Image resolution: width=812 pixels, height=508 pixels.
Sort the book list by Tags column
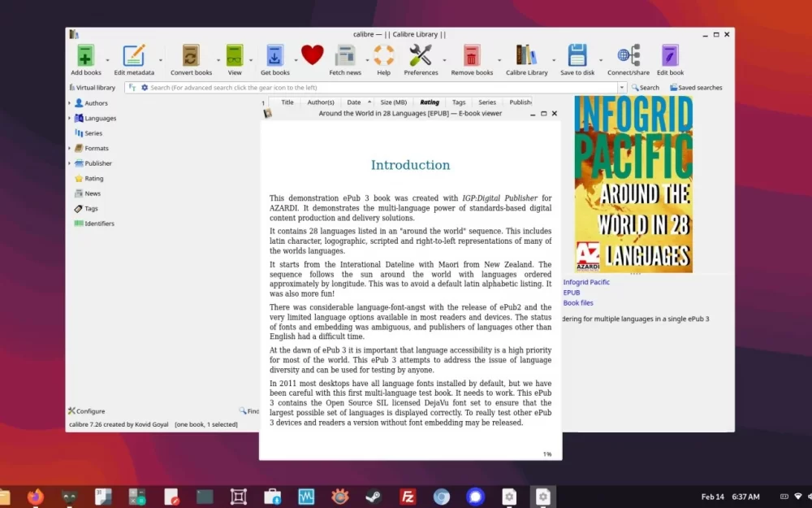(x=459, y=102)
